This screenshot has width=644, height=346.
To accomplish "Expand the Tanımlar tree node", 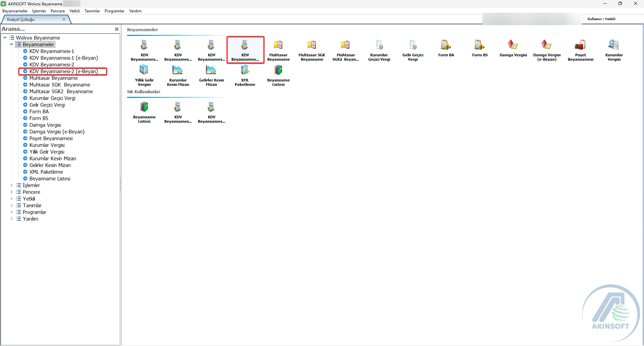I will [11, 206].
